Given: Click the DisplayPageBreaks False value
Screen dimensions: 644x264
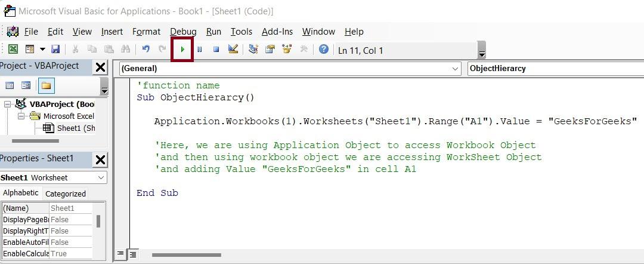Looking at the screenshot, I should (70, 220).
